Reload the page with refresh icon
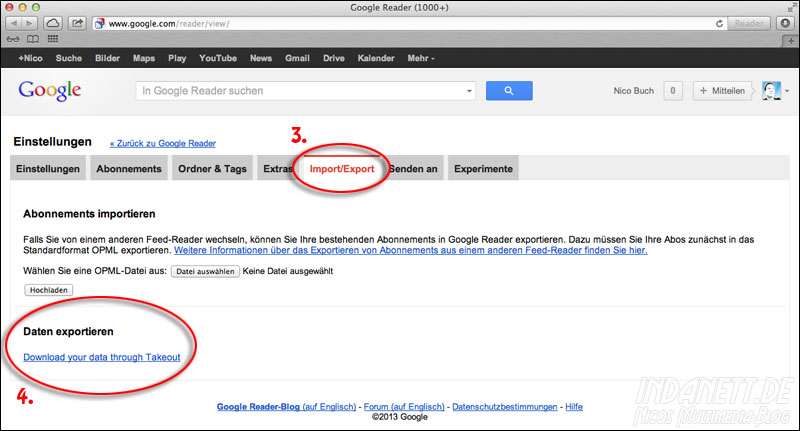This screenshot has width=800, height=431. (719, 23)
